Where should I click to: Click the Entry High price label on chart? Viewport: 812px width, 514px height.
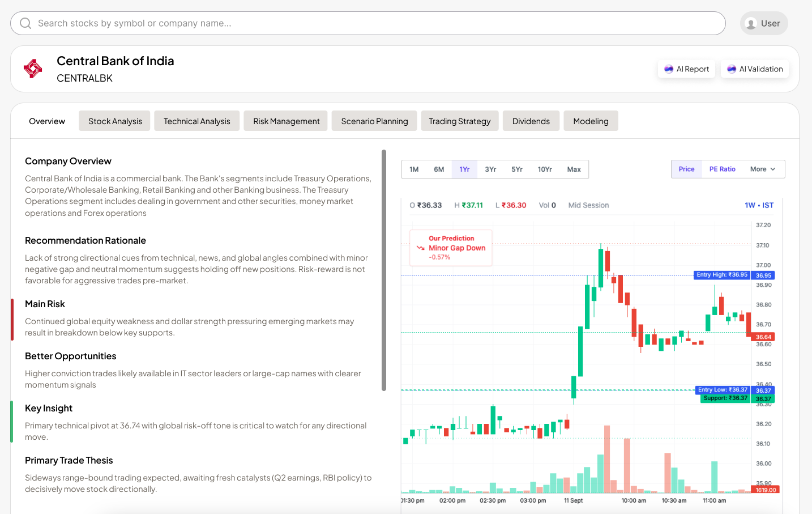click(x=721, y=275)
